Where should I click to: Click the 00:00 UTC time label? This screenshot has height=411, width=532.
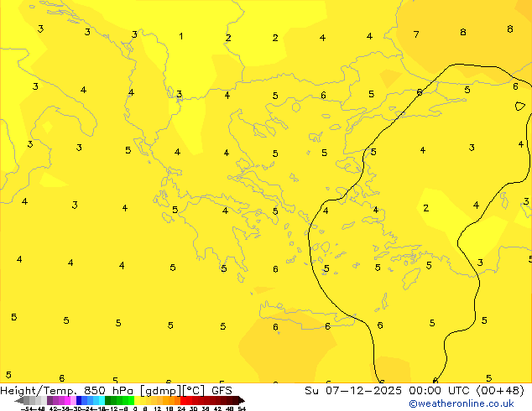pos(441,391)
